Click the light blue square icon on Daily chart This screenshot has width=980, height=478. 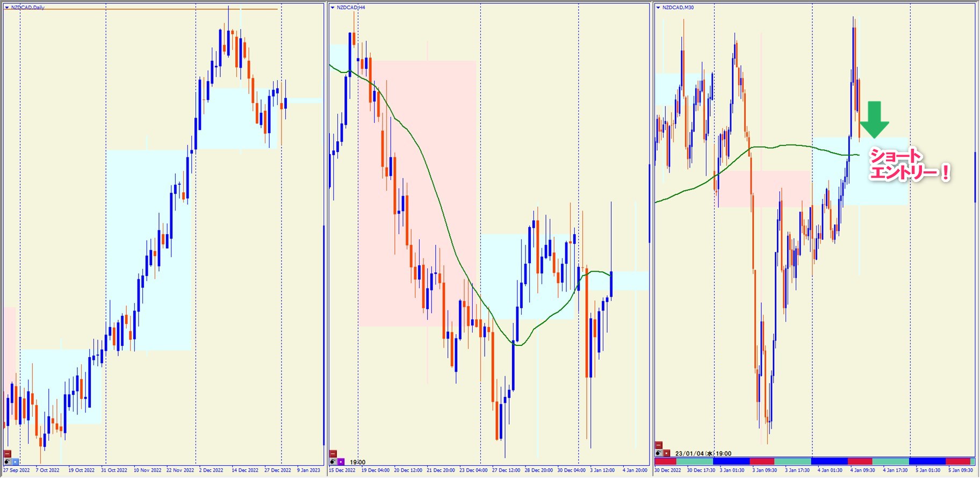[15, 461]
